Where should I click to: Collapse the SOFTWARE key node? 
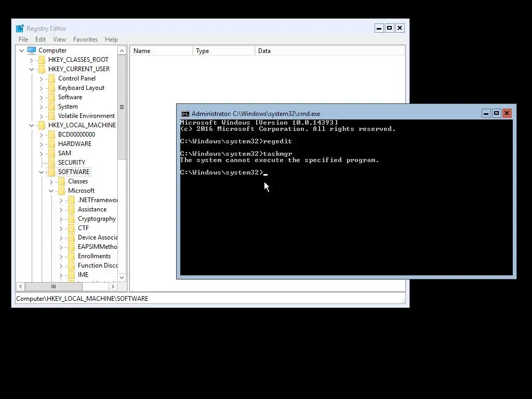click(42, 172)
